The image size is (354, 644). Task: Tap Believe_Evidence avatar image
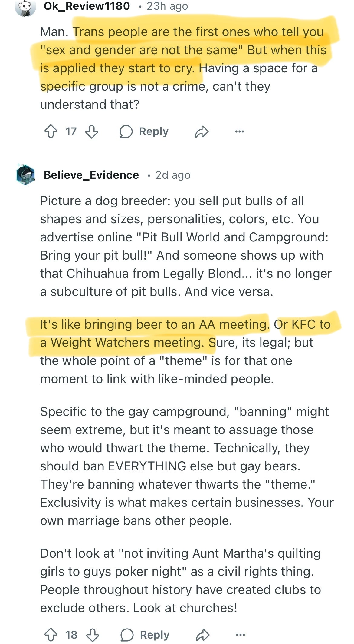tap(25, 175)
